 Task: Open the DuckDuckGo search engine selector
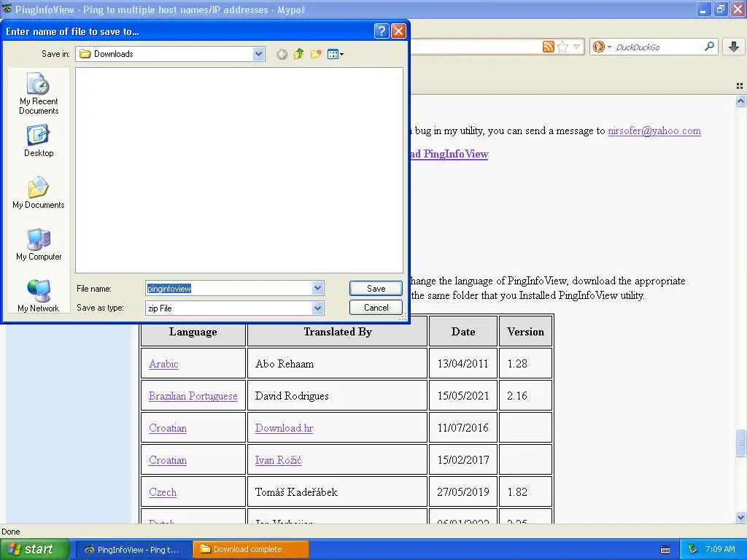click(x=602, y=47)
